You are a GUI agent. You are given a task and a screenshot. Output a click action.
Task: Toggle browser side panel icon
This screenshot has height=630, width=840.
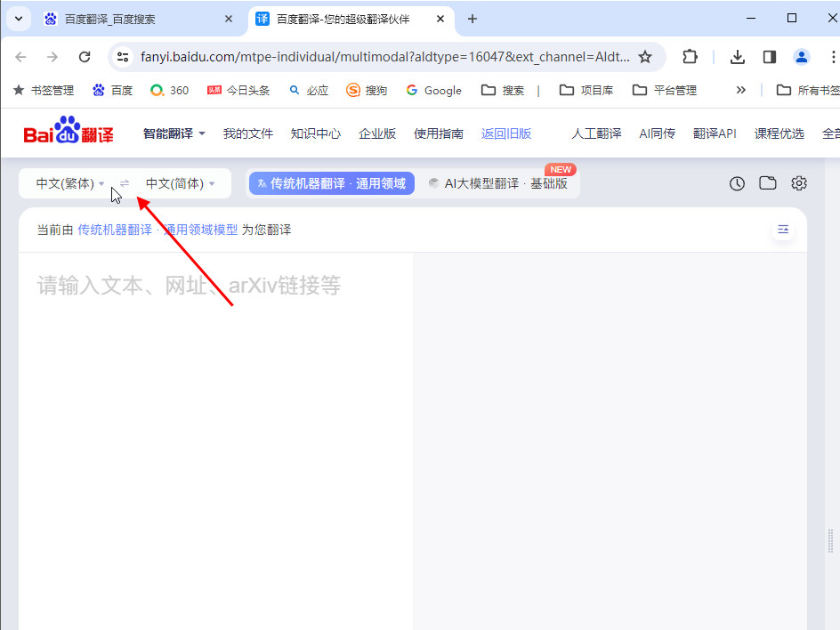click(770, 57)
